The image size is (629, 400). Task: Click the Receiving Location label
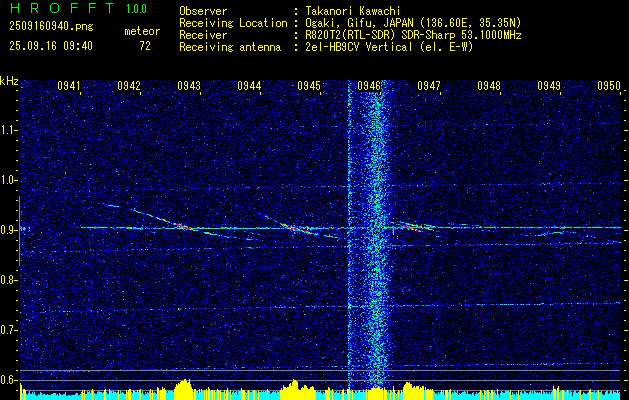pyautogui.click(x=233, y=23)
